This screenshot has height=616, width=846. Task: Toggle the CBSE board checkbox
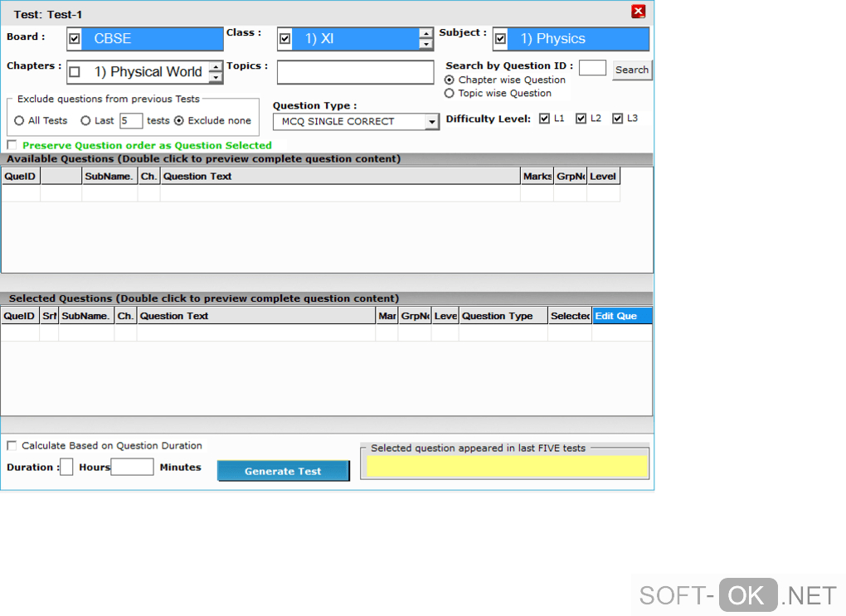click(x=75, y=39)
